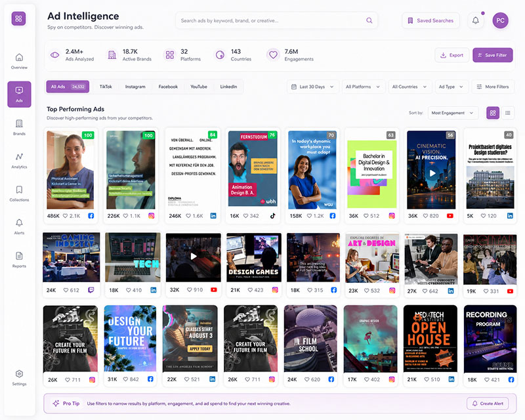The width and height of the screenshot is (525, 420).
Task: Select the LinkedIn tab
Action: coord(228,87)
